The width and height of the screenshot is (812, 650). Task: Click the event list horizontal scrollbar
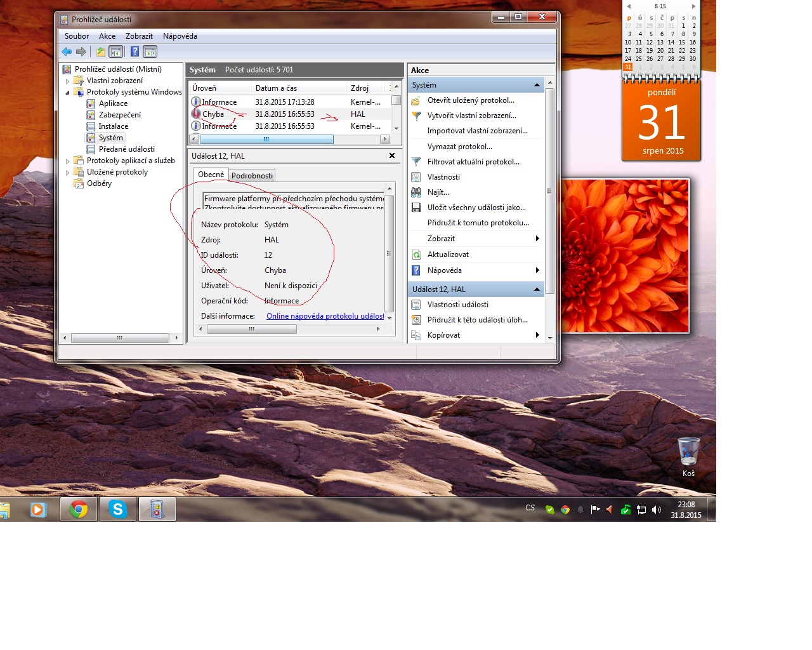pyautogui.click(x=266, y=139)
